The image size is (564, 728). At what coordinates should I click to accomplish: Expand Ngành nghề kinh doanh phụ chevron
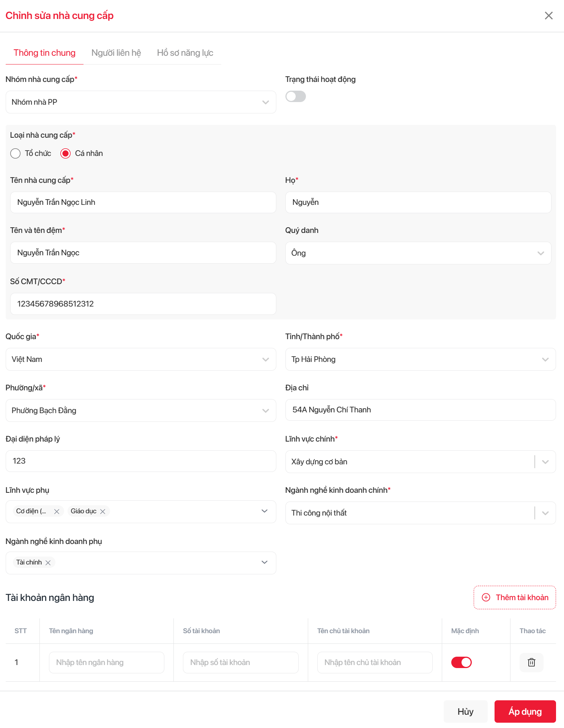click(x=265, y=562)
